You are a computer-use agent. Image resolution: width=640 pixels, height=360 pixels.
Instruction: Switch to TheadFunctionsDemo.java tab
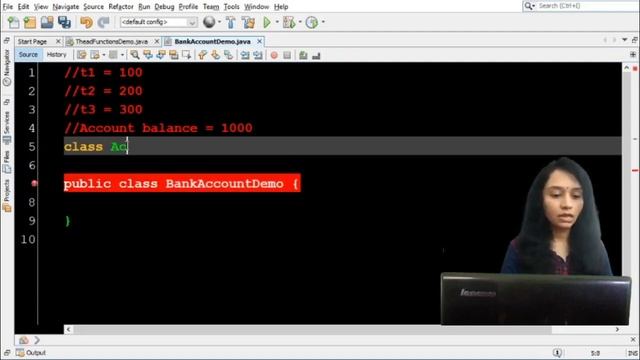pyautogui.click(x=111, y=42)
